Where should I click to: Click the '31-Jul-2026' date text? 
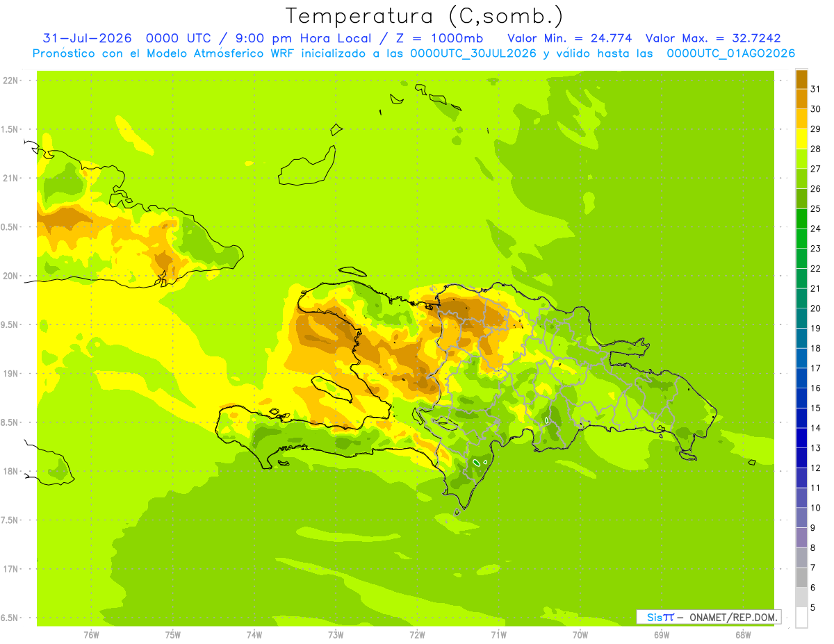click(85, 38)
